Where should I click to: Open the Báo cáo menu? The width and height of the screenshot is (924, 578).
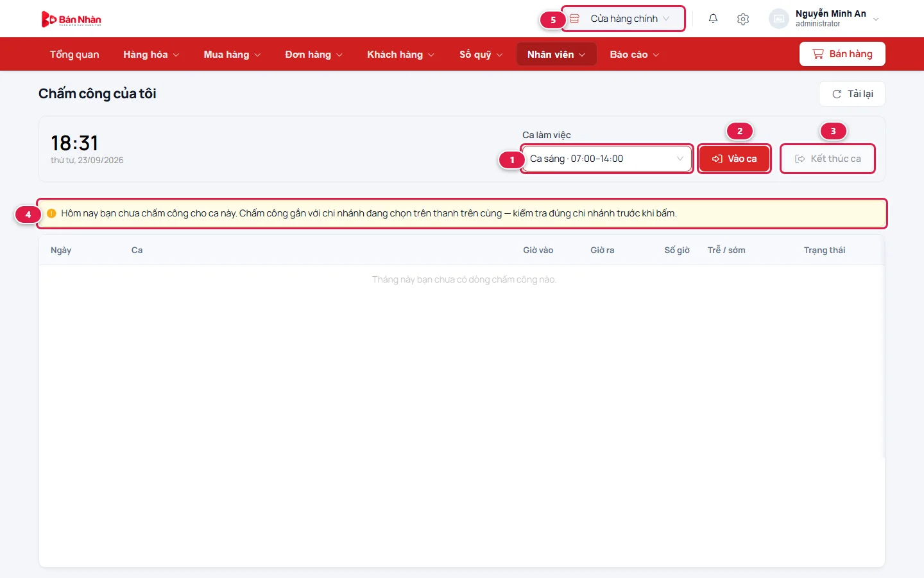(x=635, y=55)
